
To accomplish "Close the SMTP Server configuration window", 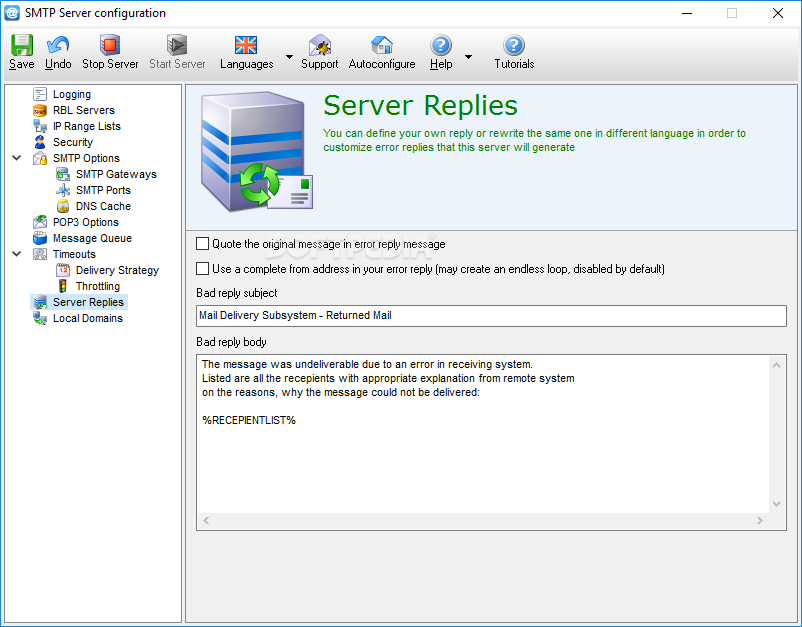I will point(777,13).
